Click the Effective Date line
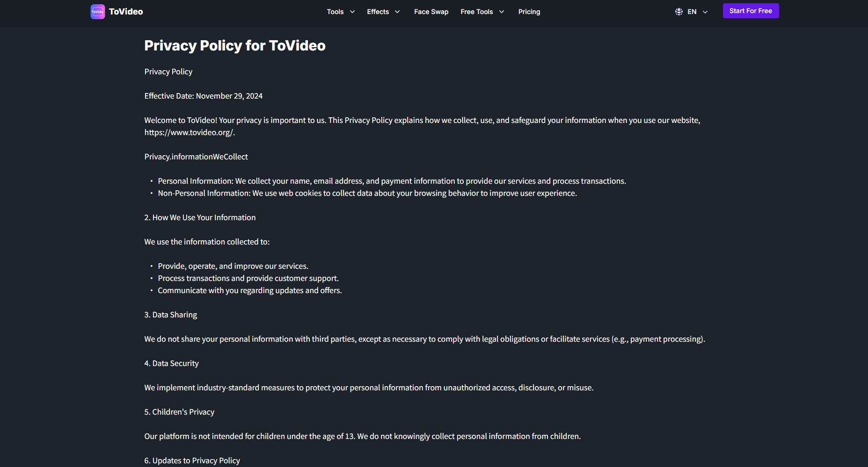The height and width of the screenshot is (467, 868). 203,96
